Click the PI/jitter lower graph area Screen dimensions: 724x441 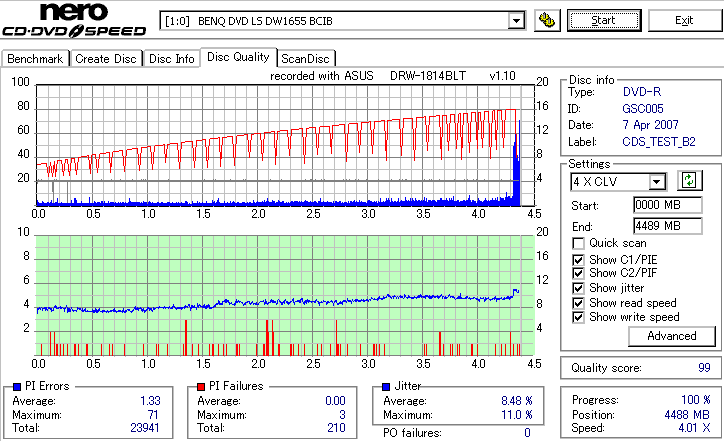tap(285, 296)
